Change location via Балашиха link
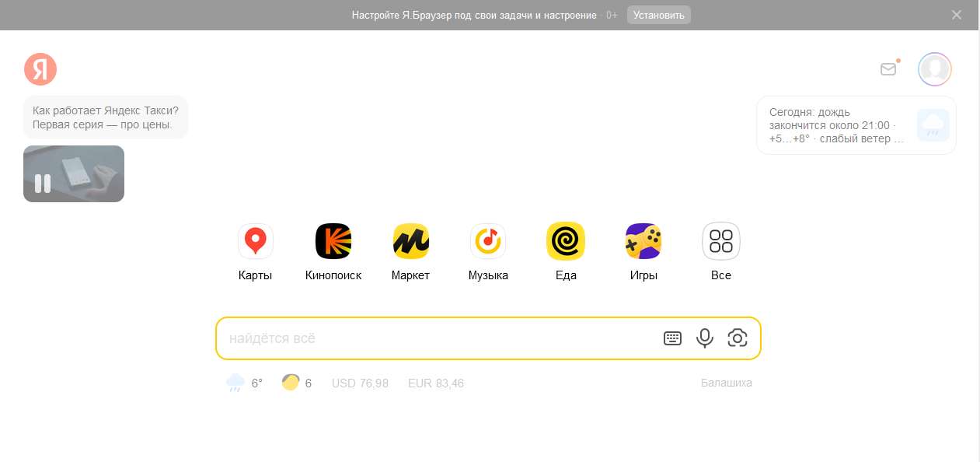The height and width of the screenshot is (462, 980). pyautogui.click(x=727, y=383)
